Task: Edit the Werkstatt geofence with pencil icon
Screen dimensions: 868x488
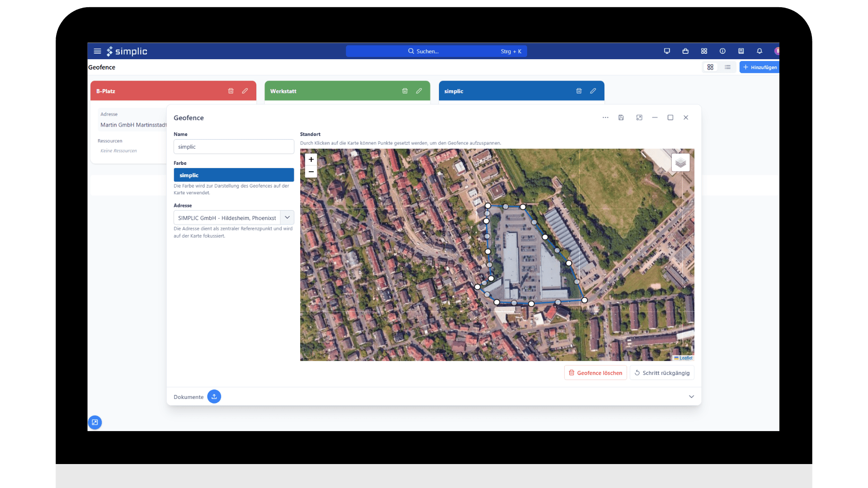Action: (x=419, y=91)
